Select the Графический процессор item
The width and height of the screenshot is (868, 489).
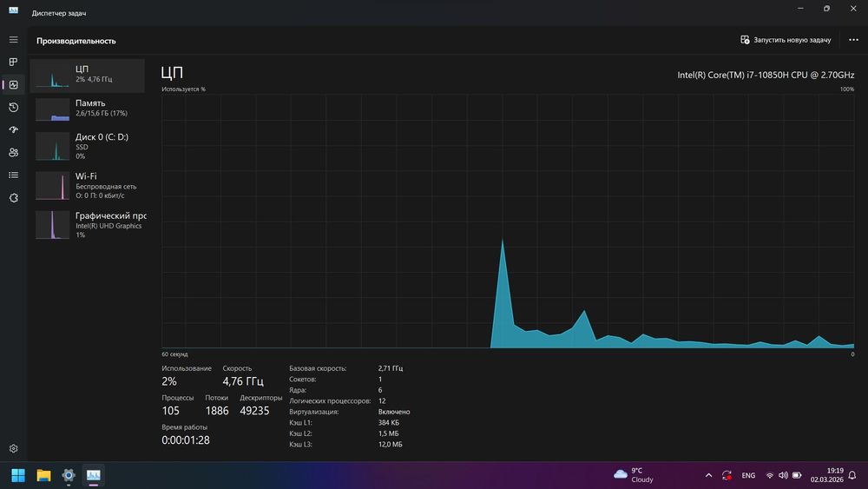point(88,224)
